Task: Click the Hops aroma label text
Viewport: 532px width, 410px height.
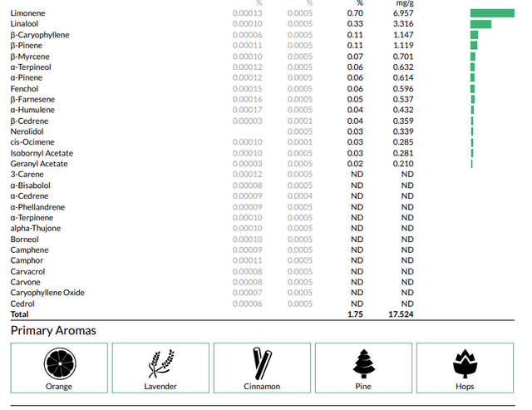Action: [465, 387]
